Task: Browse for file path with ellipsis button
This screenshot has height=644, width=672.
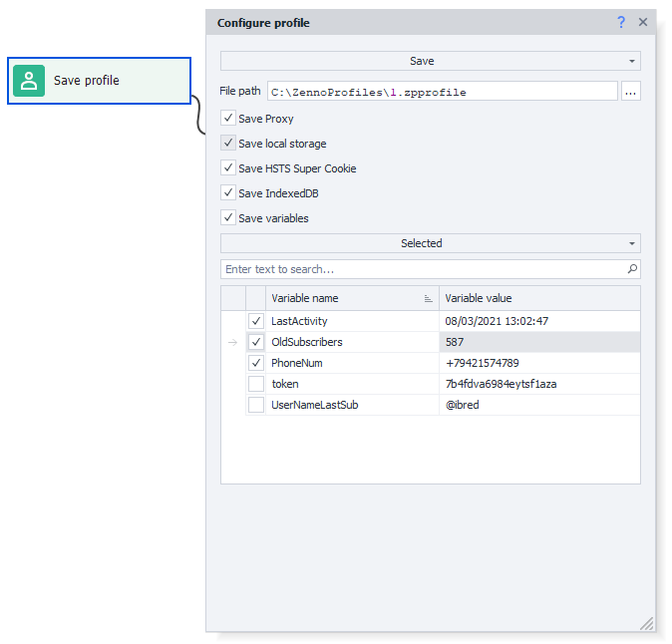Action: pos(630,92)
